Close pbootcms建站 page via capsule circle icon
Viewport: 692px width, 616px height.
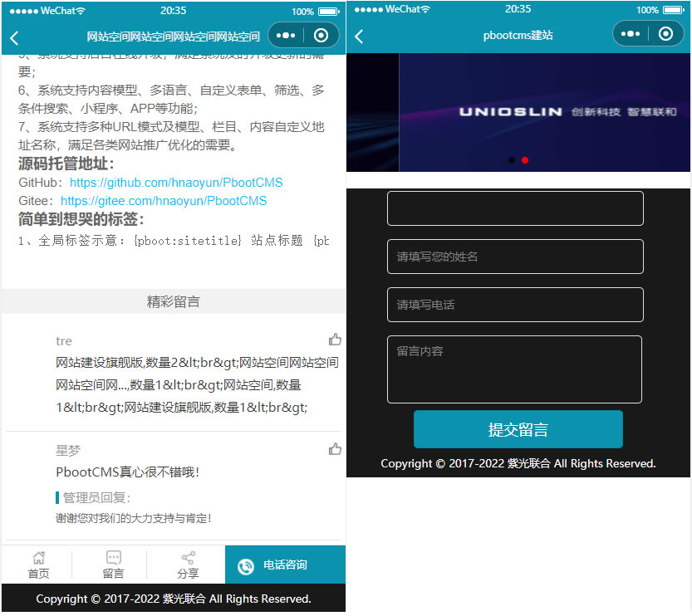click(x=665, y=34)
